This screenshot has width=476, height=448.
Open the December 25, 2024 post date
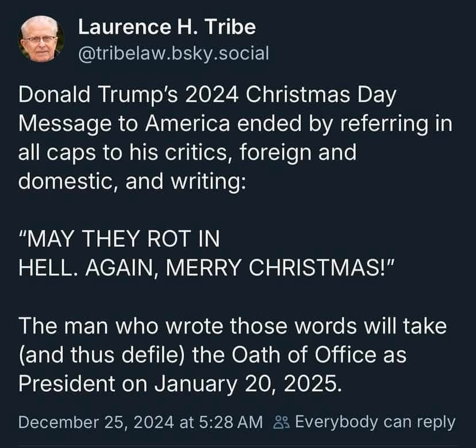(x=96, y=423)
